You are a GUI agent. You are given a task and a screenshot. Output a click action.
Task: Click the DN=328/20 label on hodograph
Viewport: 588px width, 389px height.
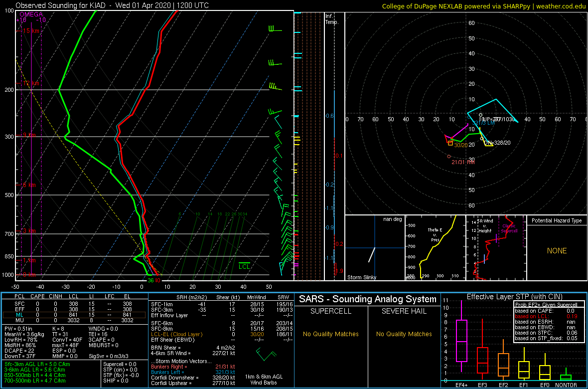tap(497, 143)
